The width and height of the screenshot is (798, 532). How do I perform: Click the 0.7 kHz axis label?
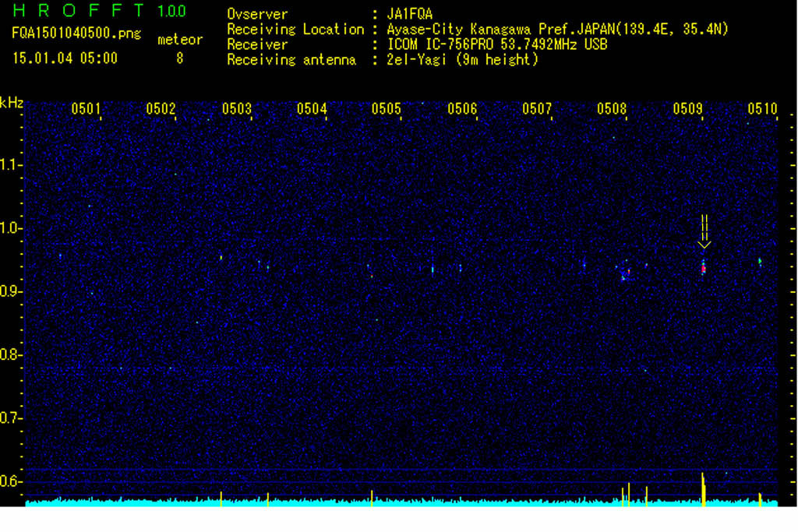pyautogui.click(x=10, y=418)
